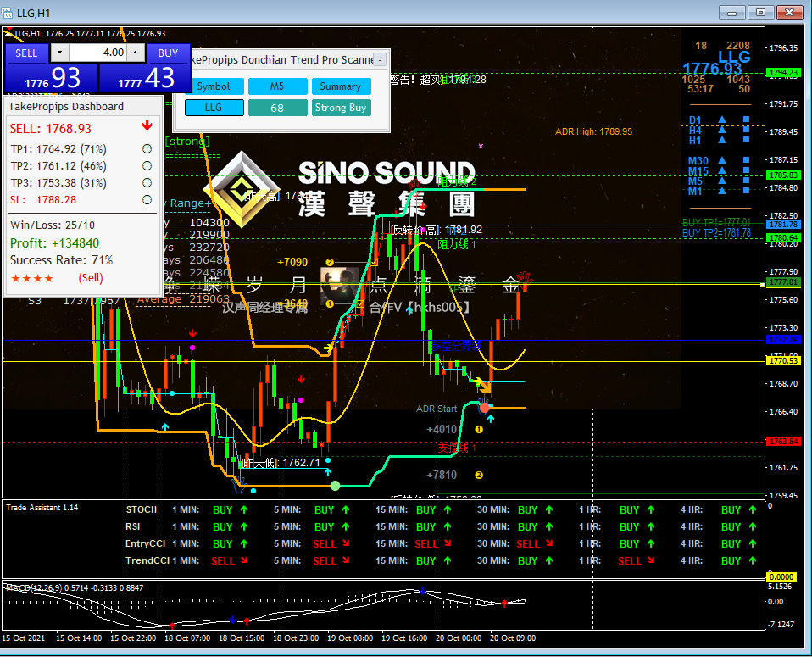Image resolution: width=812 pixels, height=657 pixels.
Task: Click the STOCH 4 HR BUY arrow
Action: tap(753, 509)
